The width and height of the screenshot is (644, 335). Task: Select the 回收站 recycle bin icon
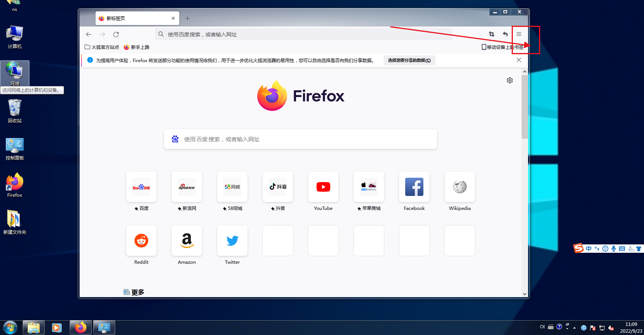14,111
